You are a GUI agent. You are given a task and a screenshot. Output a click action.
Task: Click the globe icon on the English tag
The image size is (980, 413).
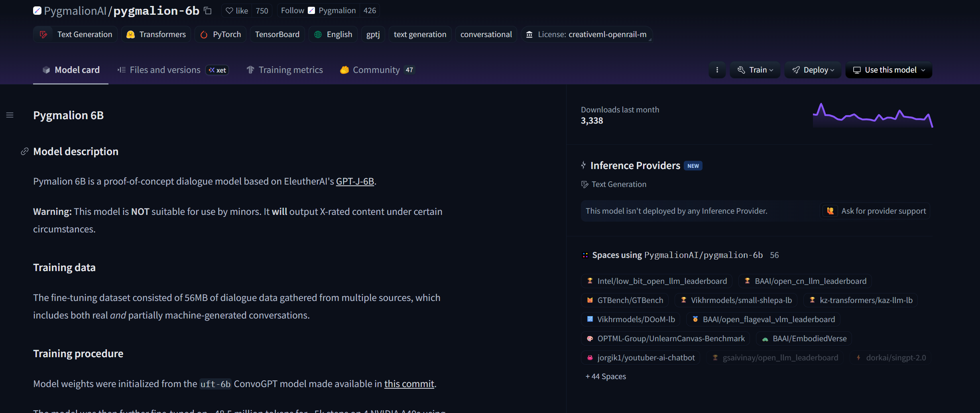[x=318, y=34]
